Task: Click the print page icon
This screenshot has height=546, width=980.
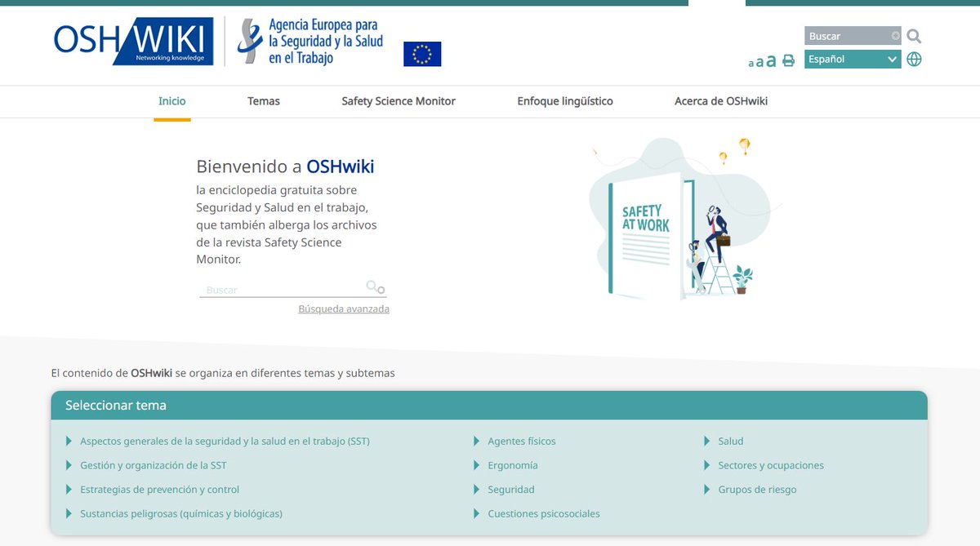Action: (x=787, y=60)
